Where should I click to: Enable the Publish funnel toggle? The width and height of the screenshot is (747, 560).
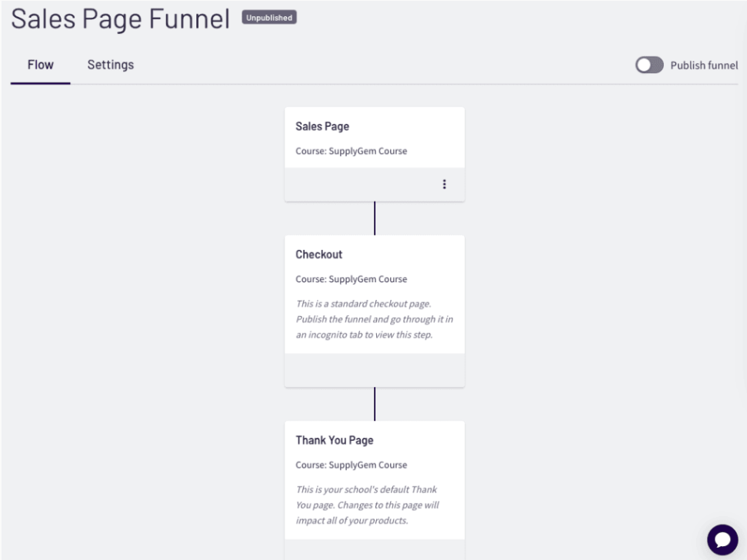(x=649, y=65)
